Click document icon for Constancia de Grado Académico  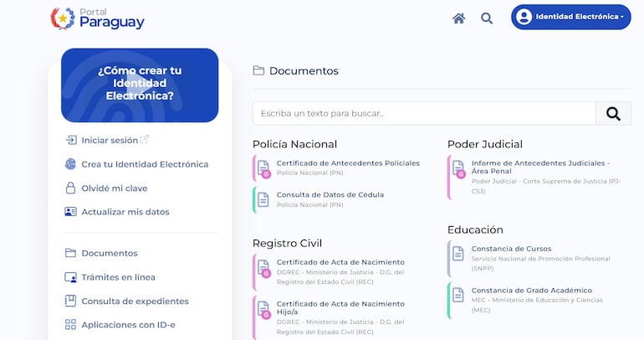[x=458, y=295]
